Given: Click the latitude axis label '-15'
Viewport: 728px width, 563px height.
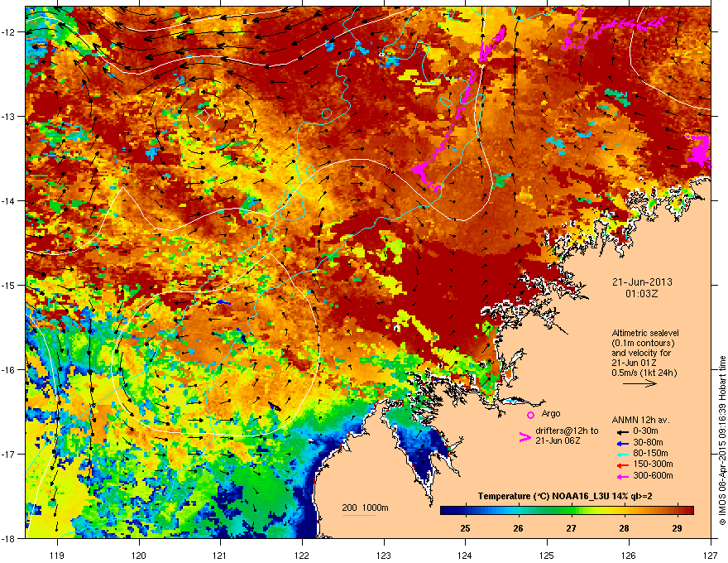Looking at the screenshot, I should (8, 285).
